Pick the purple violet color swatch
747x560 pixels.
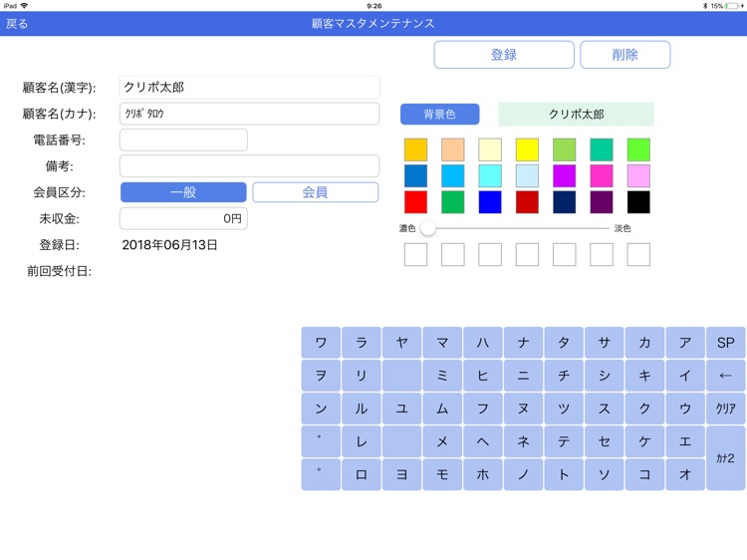click(564, 175)
